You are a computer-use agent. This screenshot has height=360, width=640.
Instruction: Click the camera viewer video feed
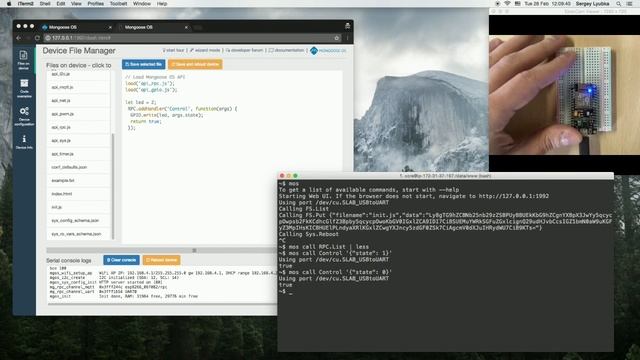[564, 95]
